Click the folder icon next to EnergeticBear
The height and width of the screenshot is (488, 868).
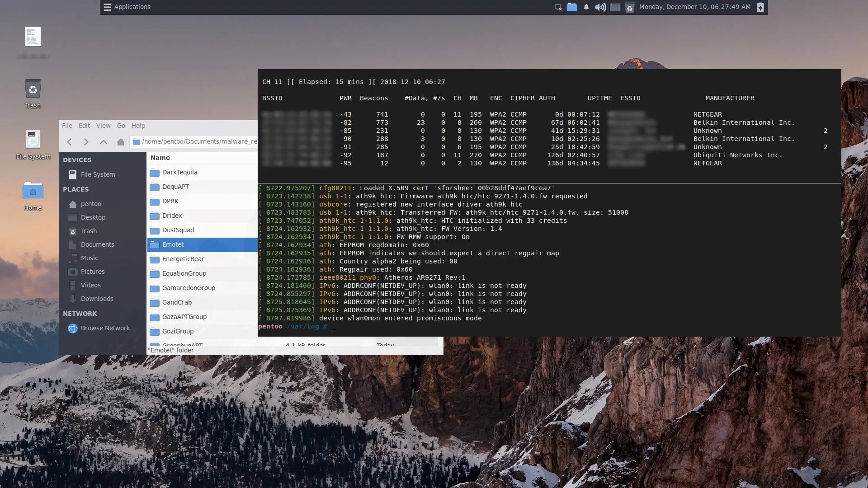pos(155,259)
